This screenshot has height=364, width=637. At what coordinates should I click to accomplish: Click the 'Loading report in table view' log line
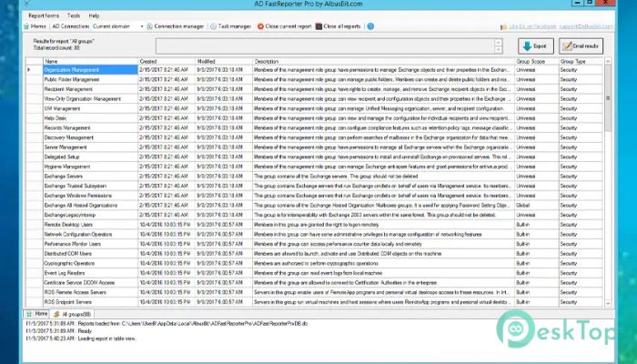80,339
